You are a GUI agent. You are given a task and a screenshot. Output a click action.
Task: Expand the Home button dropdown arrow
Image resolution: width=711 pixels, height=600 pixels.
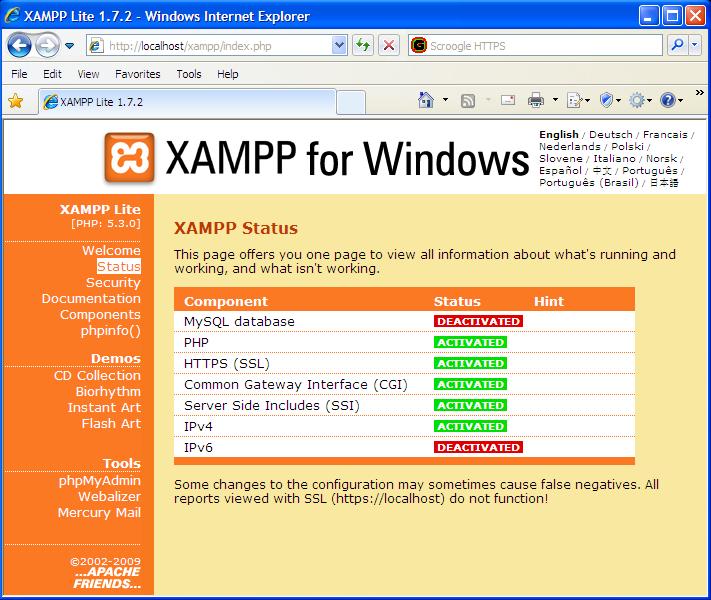(x=445, y=100)
